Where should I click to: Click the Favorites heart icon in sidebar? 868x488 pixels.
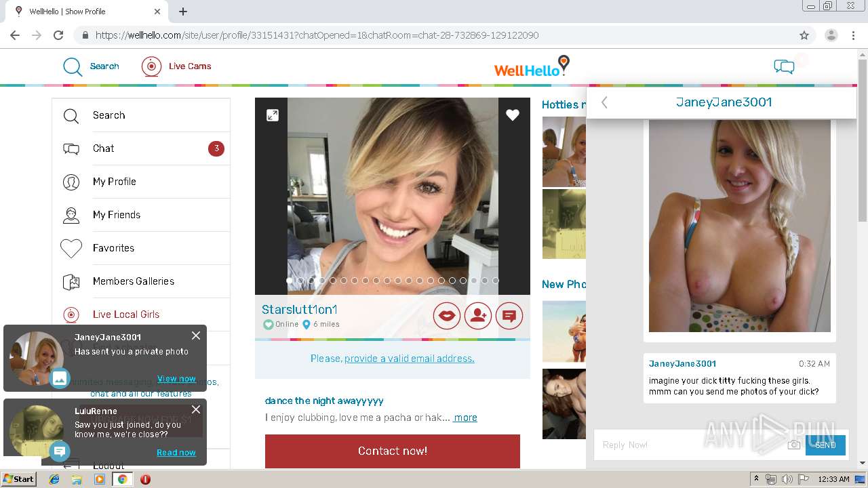coord(71,249)
